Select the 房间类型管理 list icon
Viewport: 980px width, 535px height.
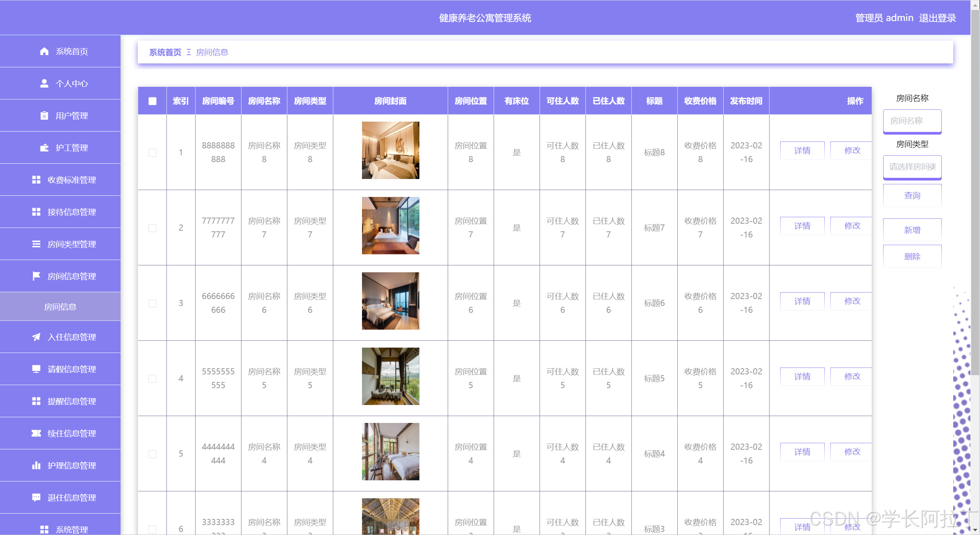pos(36,244)
